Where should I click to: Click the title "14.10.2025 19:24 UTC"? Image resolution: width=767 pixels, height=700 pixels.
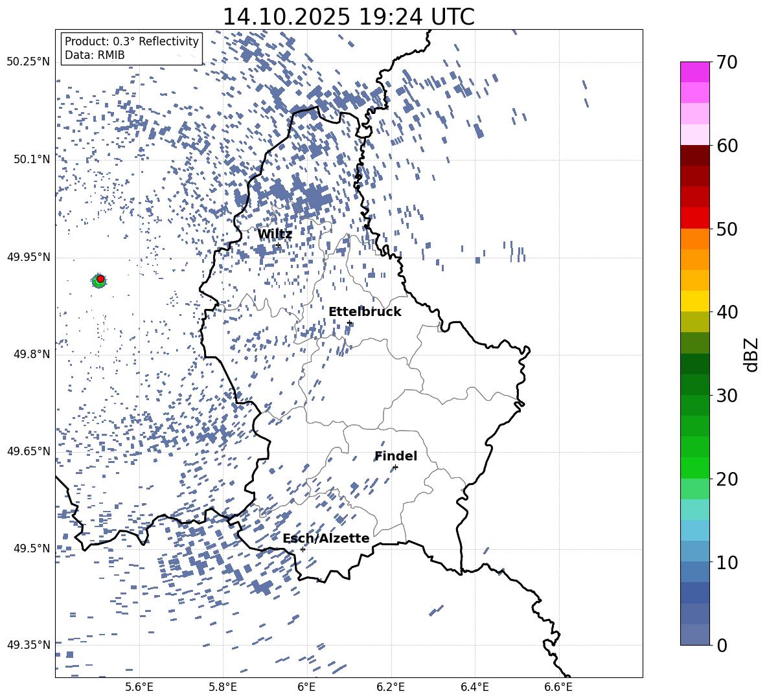[349, 16]
